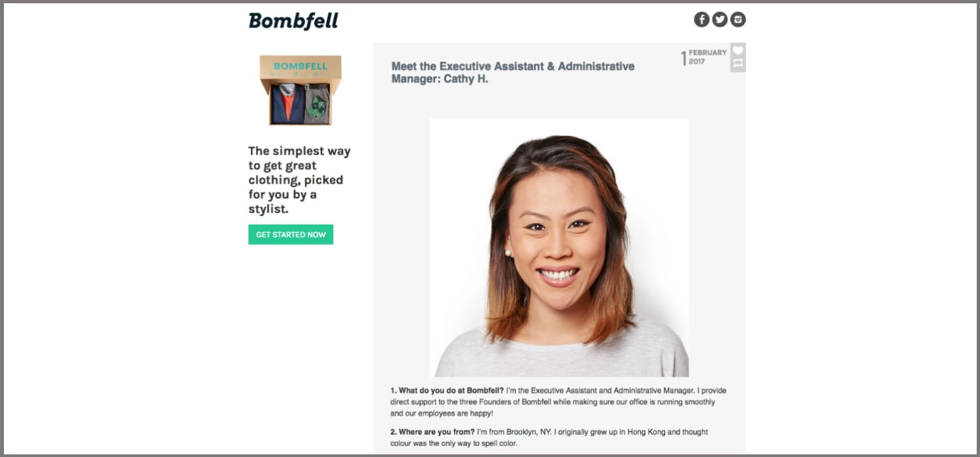Open Bombfell's Facebook page icon
980x457 pixels.
[x=702, y=20]
